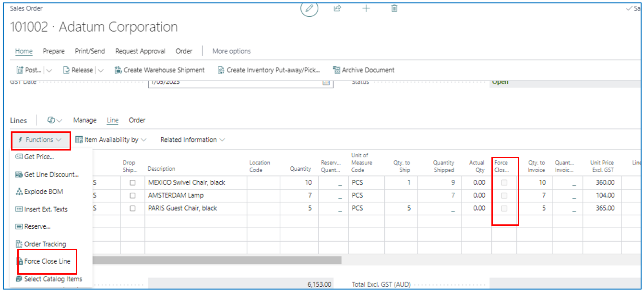Click Create Inventory Put-away/Pick action
This screenshot has width=644, height=291.
pyautogui.click(x=269, y=70)
